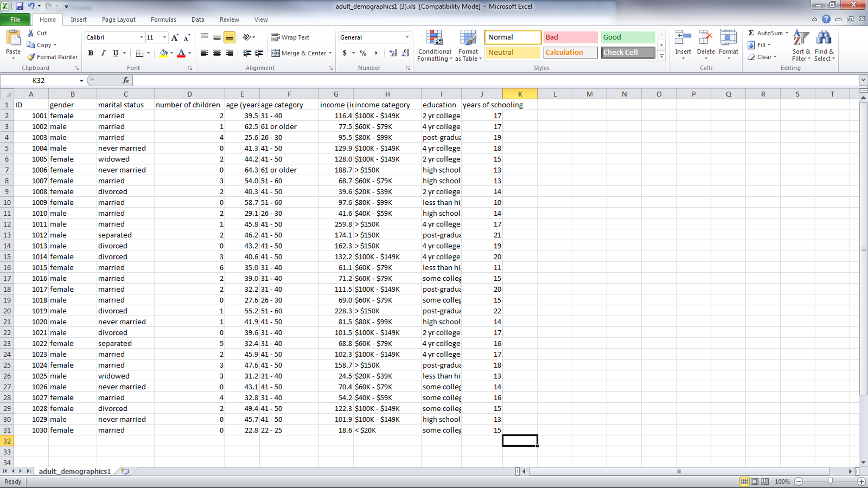
Task: Click the Increase Decimal icon
Action: 393,53
